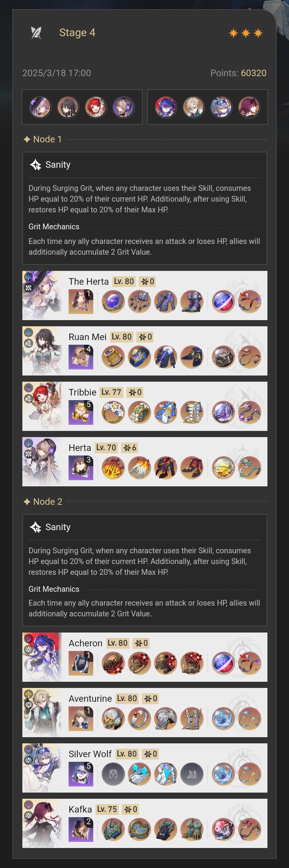Click the feather icon beside Stage 4
Image resolution: width=289 pixels, height=868 pixels.
coord(36,33)
